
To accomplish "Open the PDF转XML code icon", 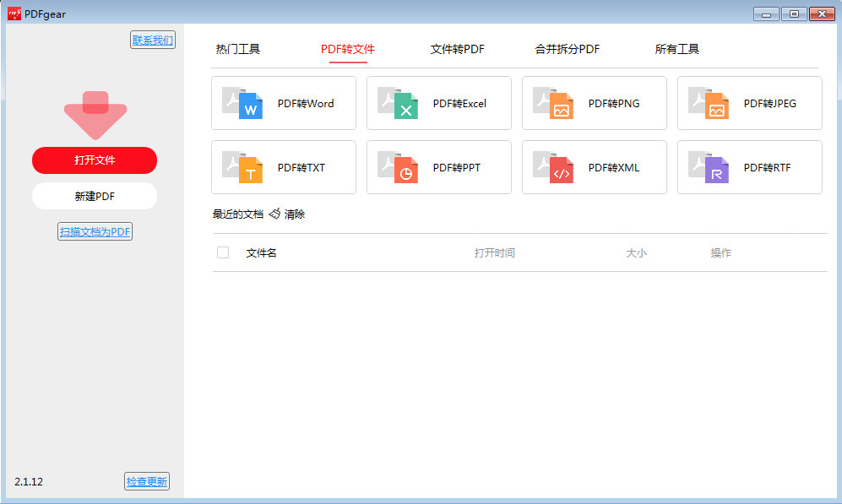I will point(554,168).
